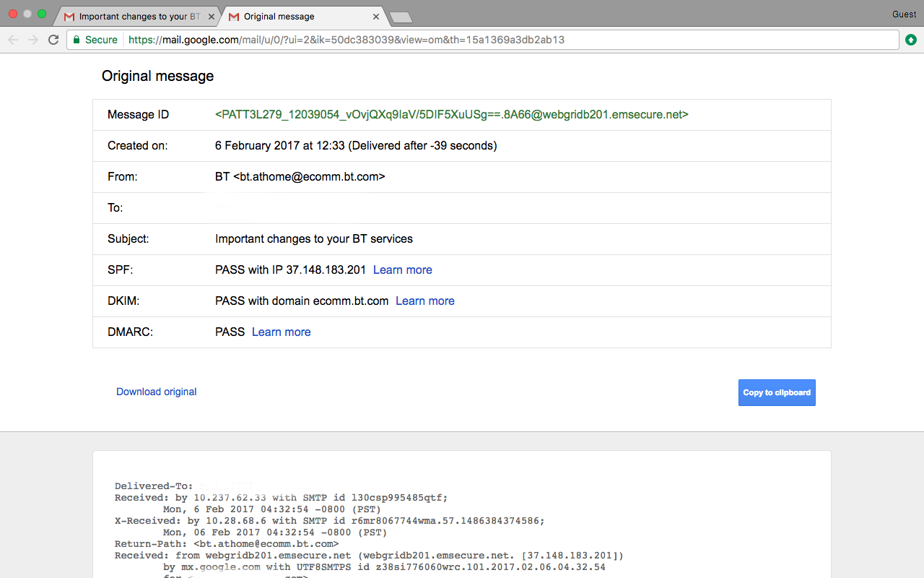Click the browser Back arrow

pyautogui.click(x=13, y=40)
